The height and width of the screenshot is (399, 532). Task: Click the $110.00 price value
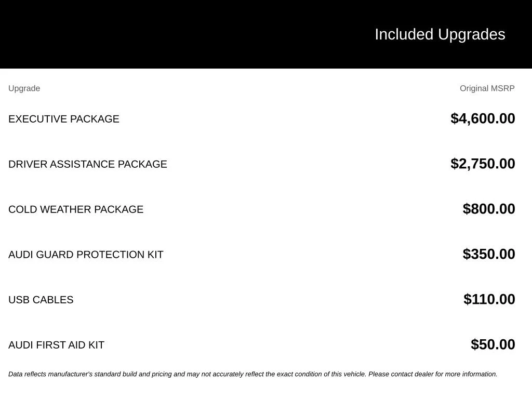point(489,299)
